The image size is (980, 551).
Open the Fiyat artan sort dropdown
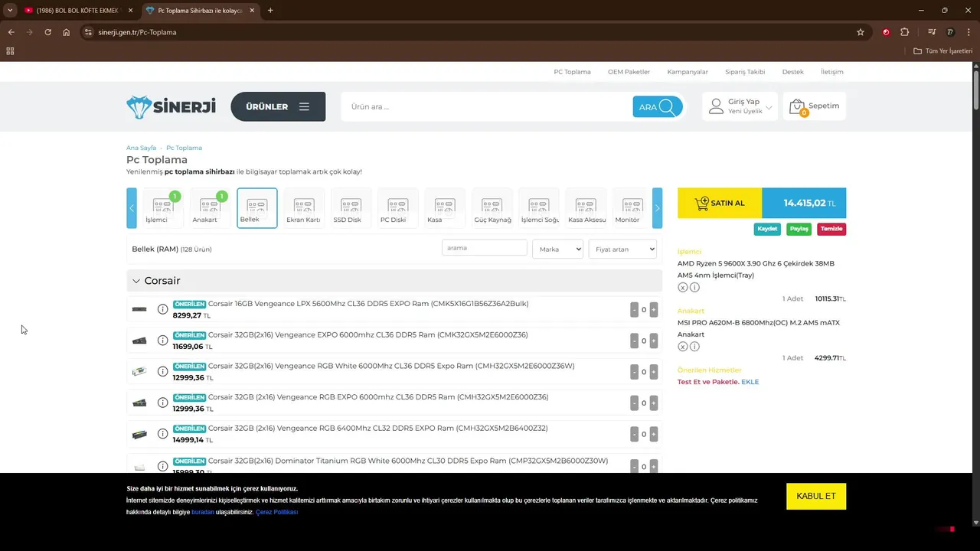pyautogui.click(x=622, y=249)
